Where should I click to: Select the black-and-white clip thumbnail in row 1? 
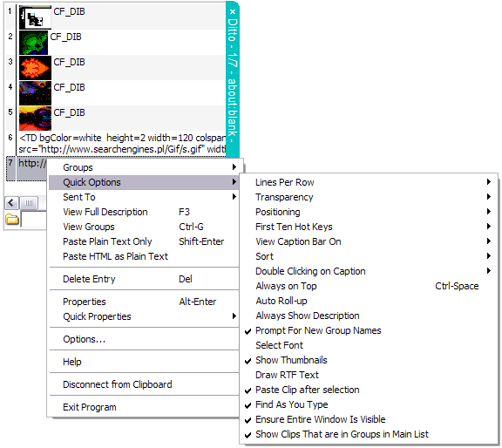tap(35, 17)
